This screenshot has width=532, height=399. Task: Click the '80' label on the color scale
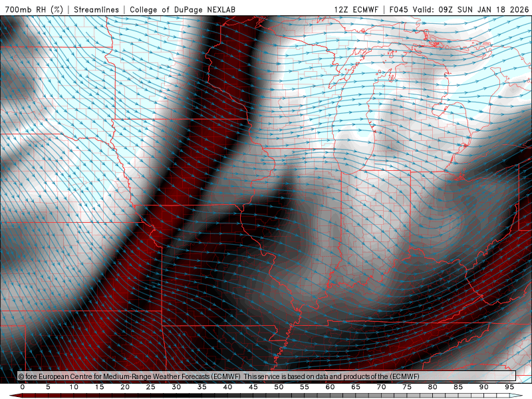(x=433, y=387)
